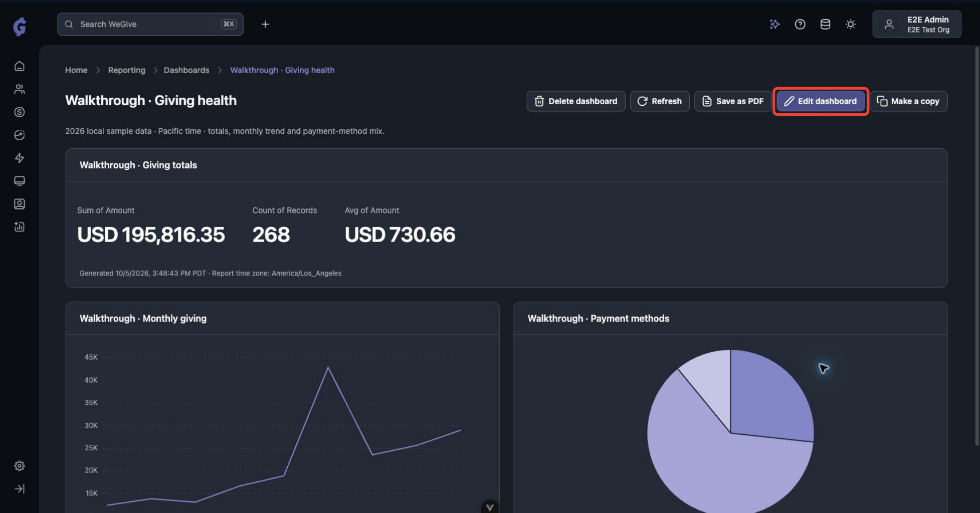Image resolution: width=980 pixels, height=513 pixels.
Task: Open the Home sidebar icon
Action: click(20, 66)
